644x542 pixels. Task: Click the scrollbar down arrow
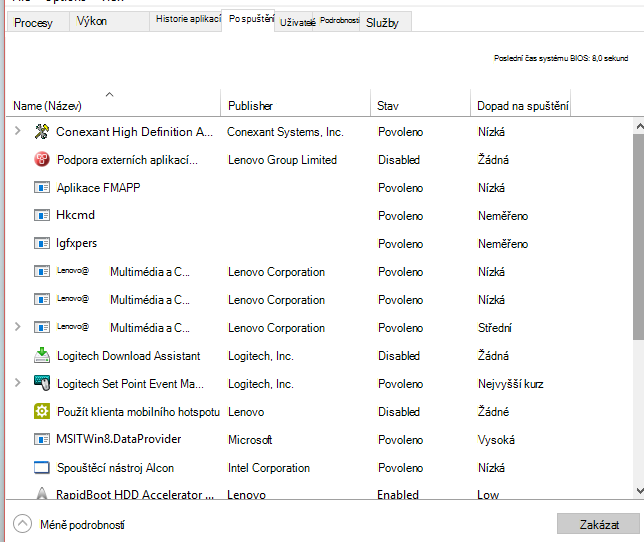pos(639,491)
